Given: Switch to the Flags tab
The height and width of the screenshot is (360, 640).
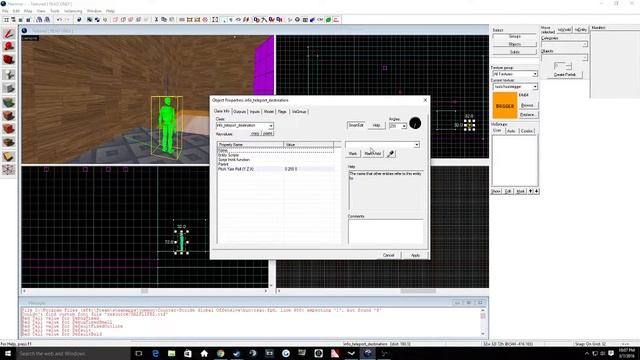Looking at the screenshot, I should (282, 111).
